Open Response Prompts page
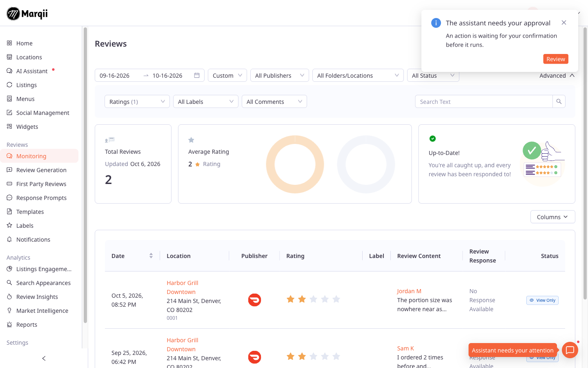588x368 pixels. (41, 198)
